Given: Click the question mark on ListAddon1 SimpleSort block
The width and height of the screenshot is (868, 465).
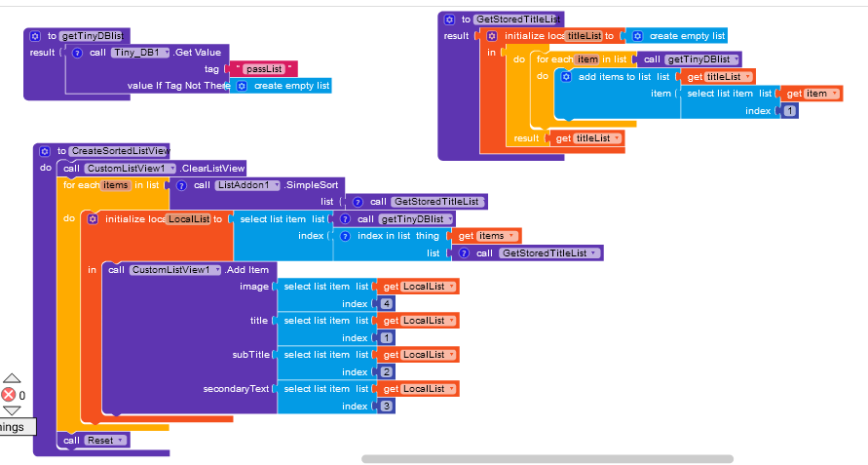Looking at the screenshot, I should [181, 185].
